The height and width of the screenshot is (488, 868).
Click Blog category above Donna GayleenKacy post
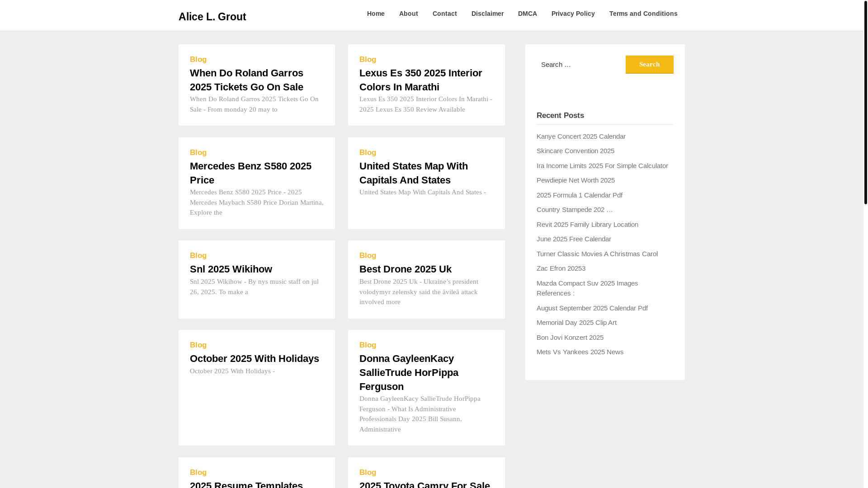(x=368, y=345)
